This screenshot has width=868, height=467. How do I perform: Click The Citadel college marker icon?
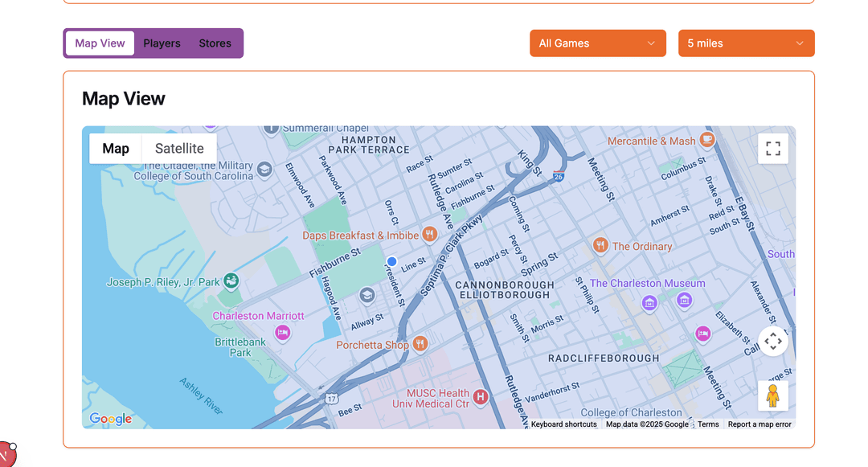(264, 170)
